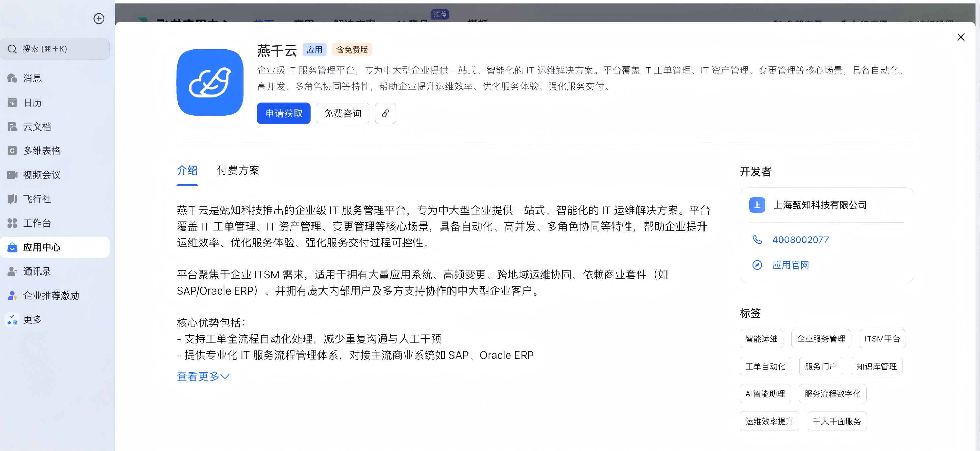
Task: Click the search box (搜索)
Action: [55, 49]
